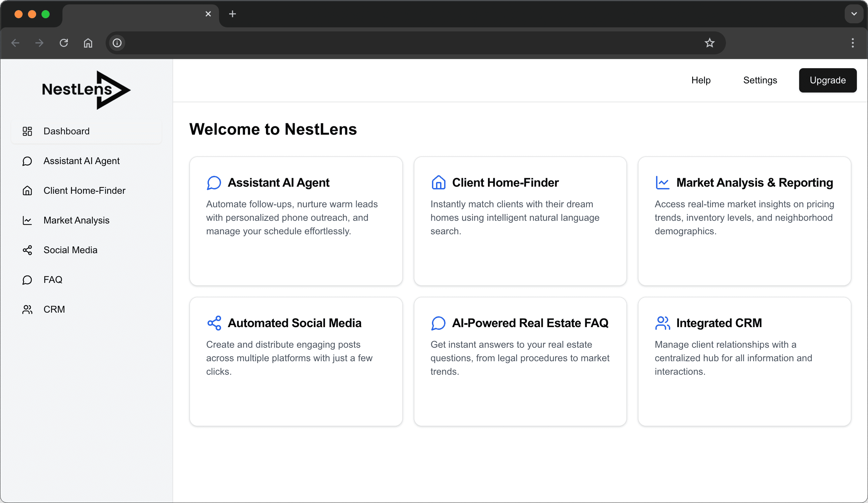Open the browser three-dot menu
The width and height of the screenshot is (868, 503).
coord(853,43)
